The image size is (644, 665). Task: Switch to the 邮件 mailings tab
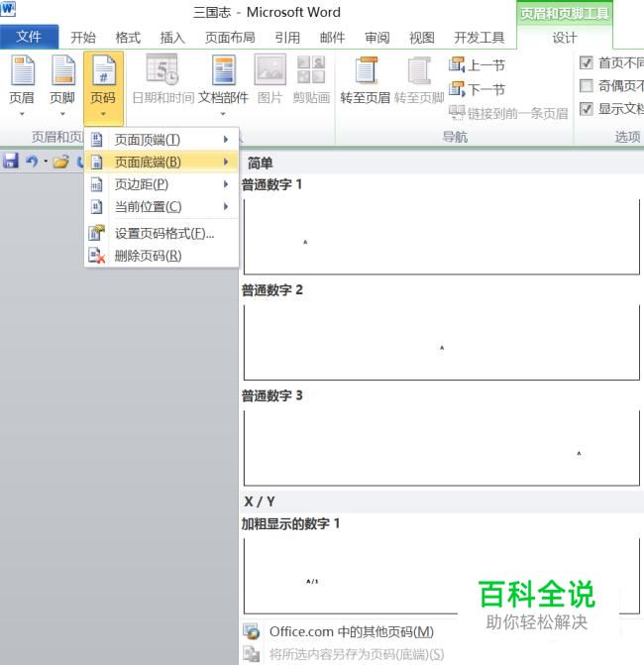pos(332,38)
